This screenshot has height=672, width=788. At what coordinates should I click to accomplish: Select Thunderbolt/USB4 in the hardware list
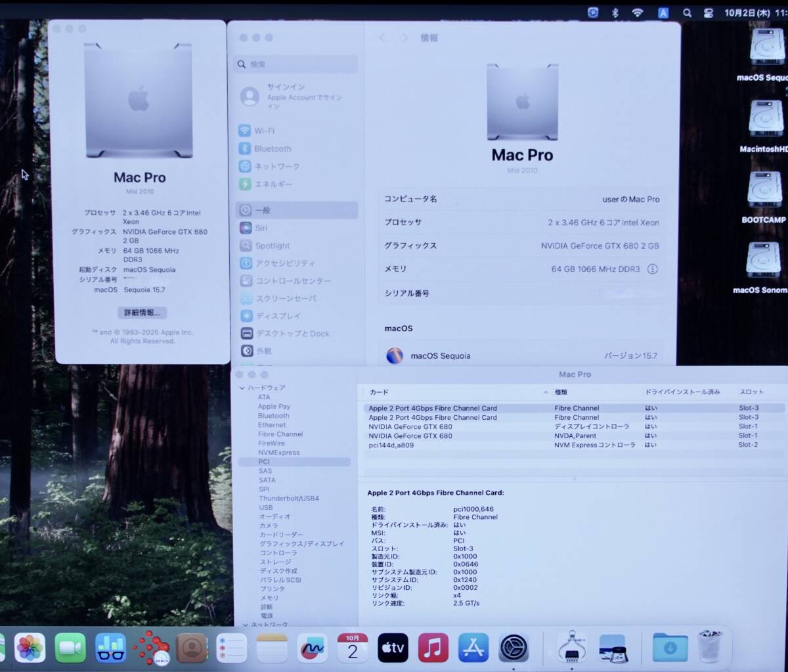[288, 499]
